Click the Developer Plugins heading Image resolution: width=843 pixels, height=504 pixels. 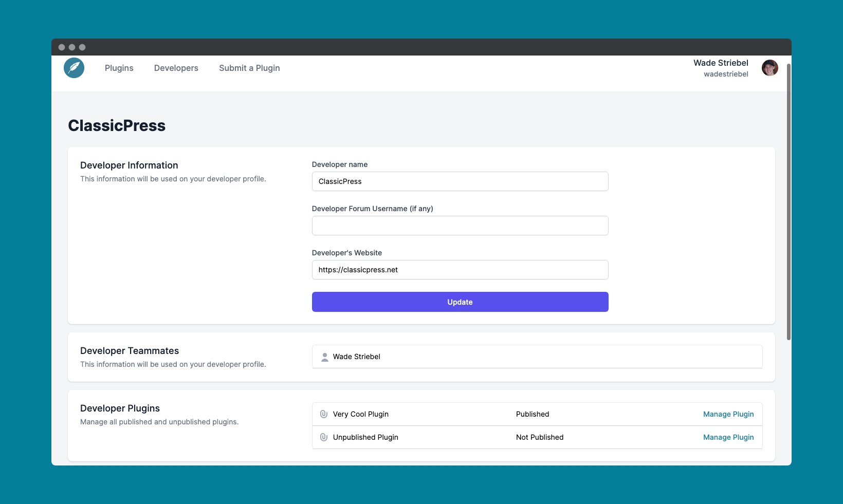pos(120,408)
